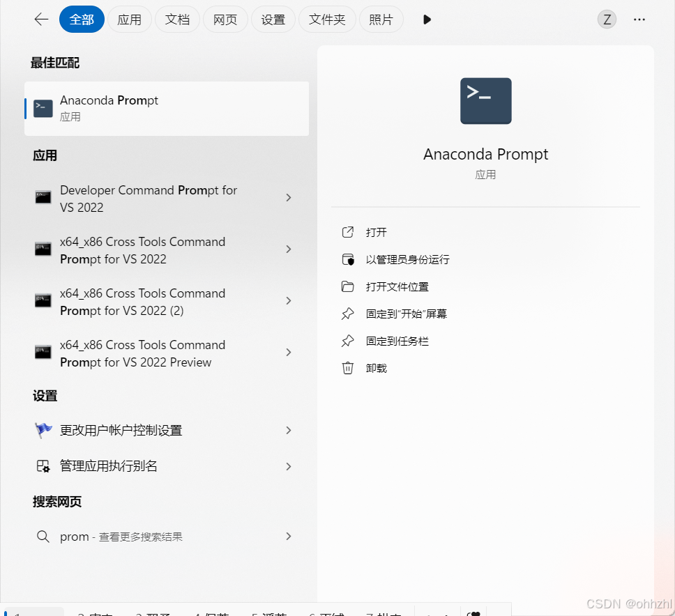
Task: Expand x64_x86 Cross Tools VS 2022 Preview chevron
Action: 289,353
